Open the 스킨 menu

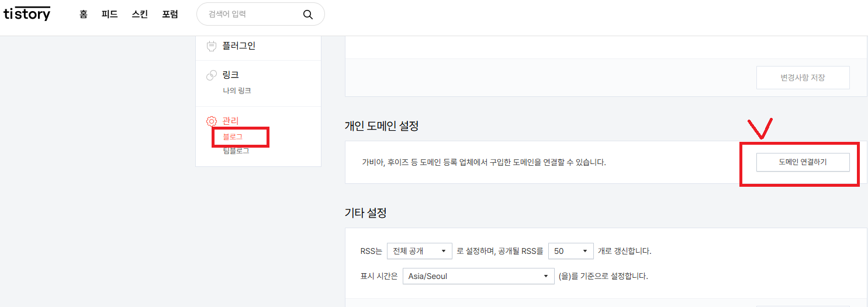coord(140,15)
